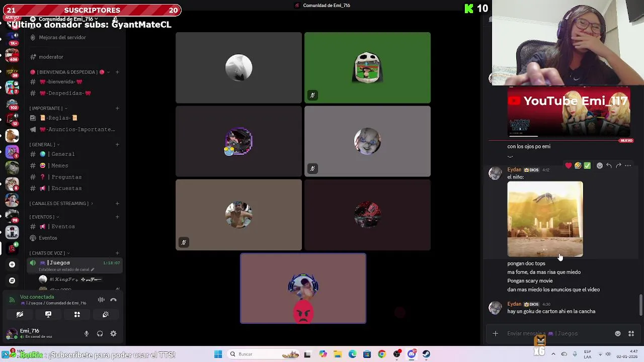Open noise suppression settings icon
Screen dimensions: 644x362
101,300
